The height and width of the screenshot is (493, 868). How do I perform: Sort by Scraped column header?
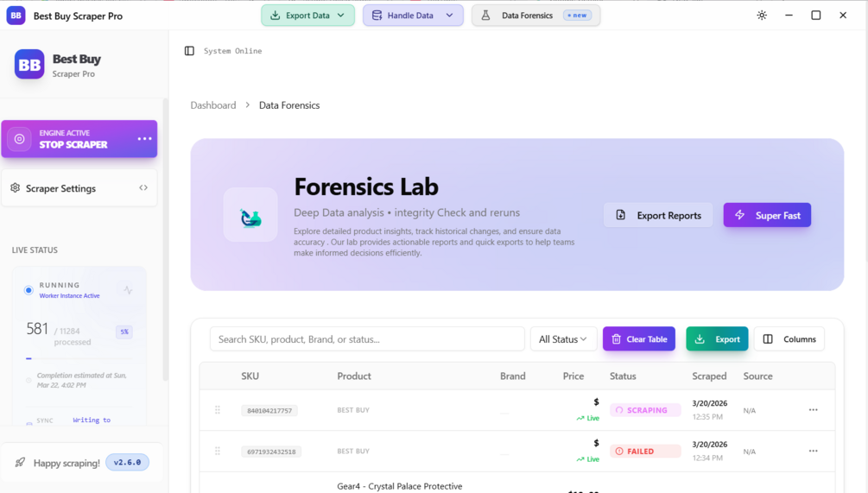[x=709, y=376]
